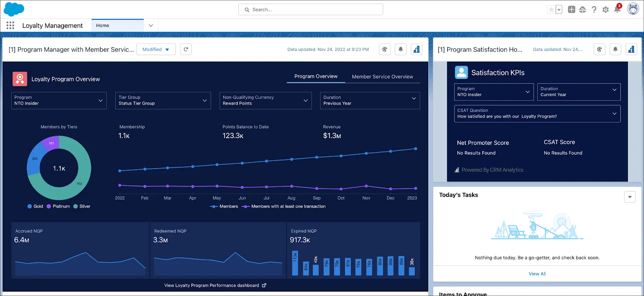This screenshot has width=644, height=296.
Task: Expand the navigation tab chevron menu
Action: click(x=151, y=25)
